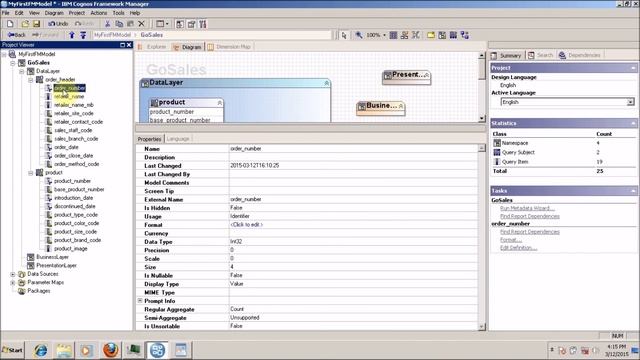The width and height of the screenshot is (640, 360).
Task: Click the Usage value Identifier
Action: click(240, 216)
